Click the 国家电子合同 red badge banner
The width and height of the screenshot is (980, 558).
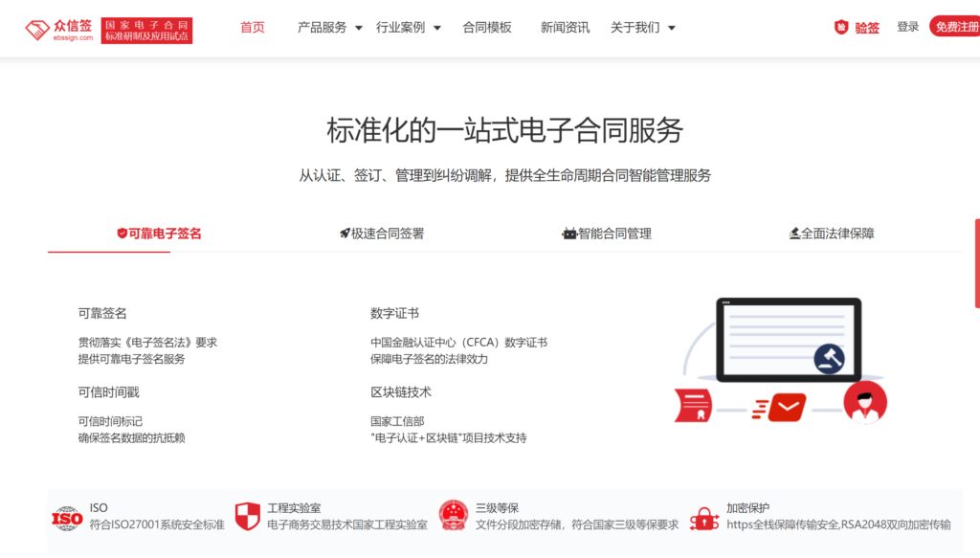145,28
